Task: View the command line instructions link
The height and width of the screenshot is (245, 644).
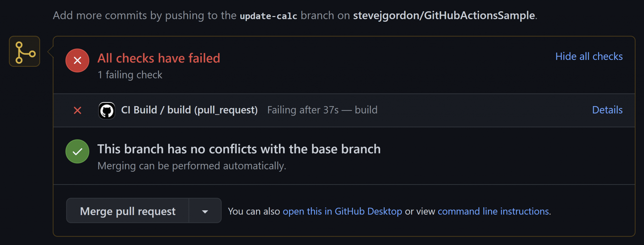Action: (x=493, y=211)
